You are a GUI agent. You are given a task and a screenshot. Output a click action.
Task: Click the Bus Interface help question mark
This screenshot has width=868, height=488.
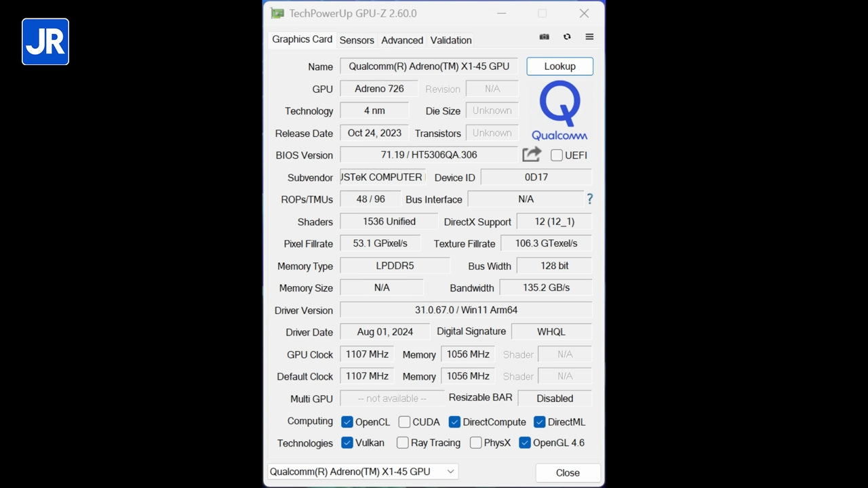pyautogui.click(x=589, y=199)
